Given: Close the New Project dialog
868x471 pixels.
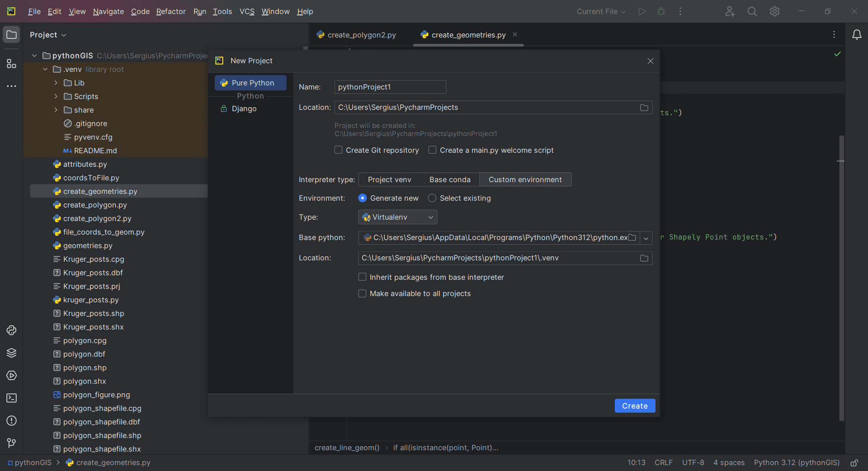Looking at the screenshot, I should [x=651, y=61].
